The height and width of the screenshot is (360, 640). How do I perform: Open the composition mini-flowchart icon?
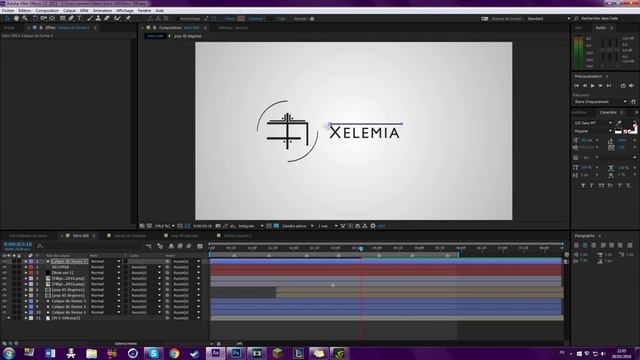click(x=149, y=246)
